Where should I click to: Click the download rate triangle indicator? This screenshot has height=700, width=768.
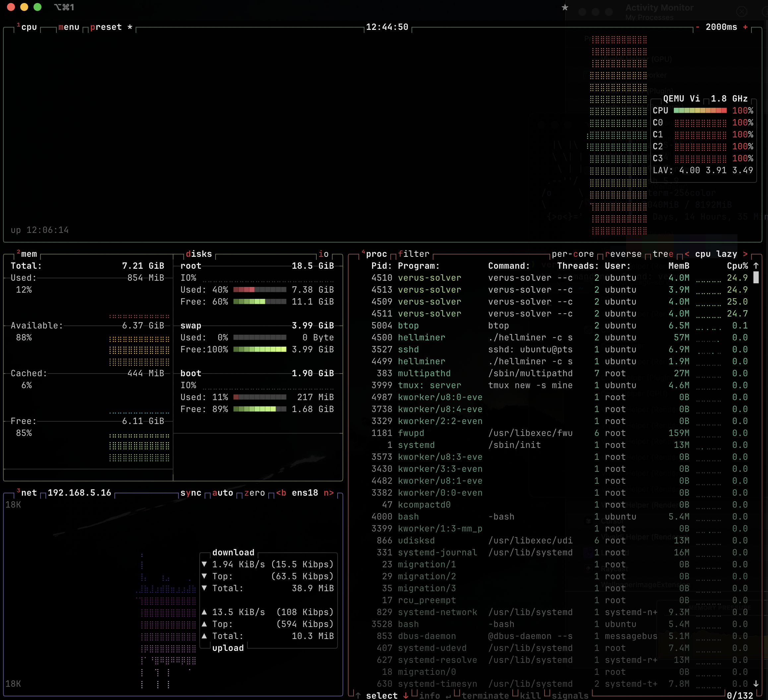[x=205, y=564]
